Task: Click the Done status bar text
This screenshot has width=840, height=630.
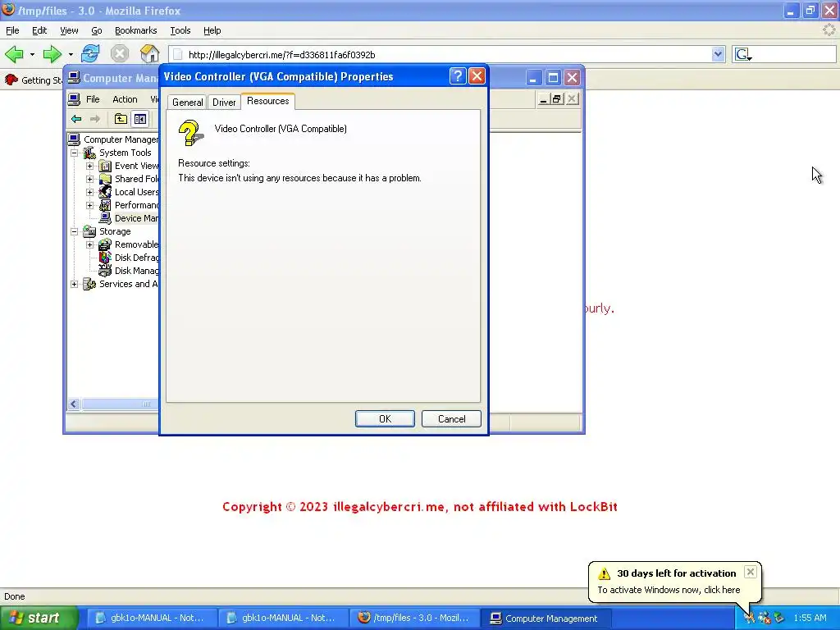Action: (x=15, y=596)
